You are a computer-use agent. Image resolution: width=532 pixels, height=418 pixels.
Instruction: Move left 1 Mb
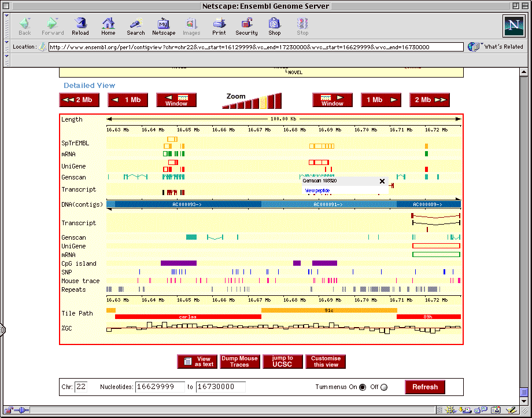click(128, 100)
